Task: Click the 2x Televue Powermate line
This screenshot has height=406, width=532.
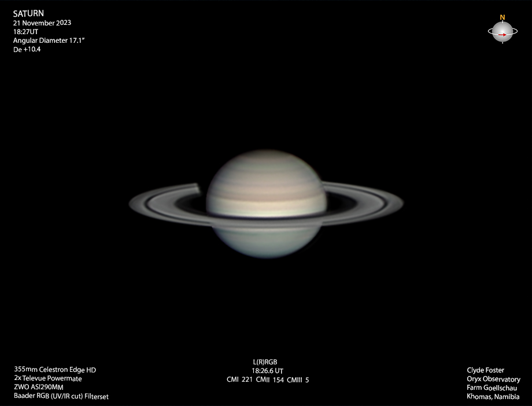Action: pyautogui.click(x=48, y=378)
